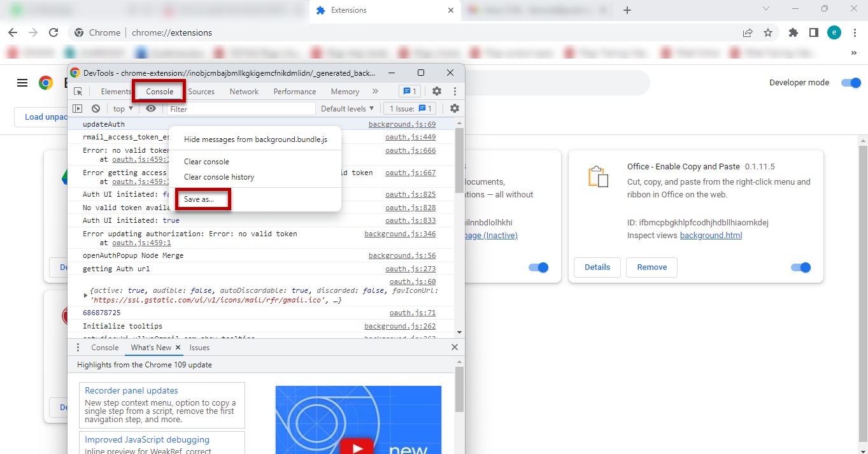Open the tab search chevron in title bar
This screenshot has width=868, height=454.
(x=766, y=9)
